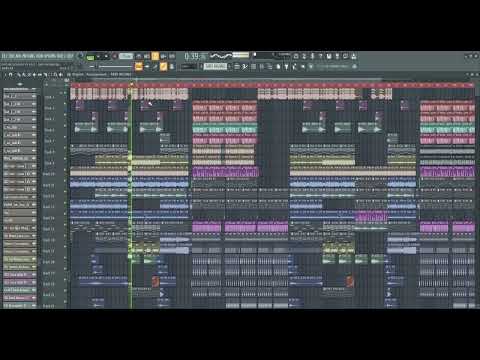The width and height of the screenshot is (480, 360).
Task: Click the question mark help icon
Action: (321, 56)
